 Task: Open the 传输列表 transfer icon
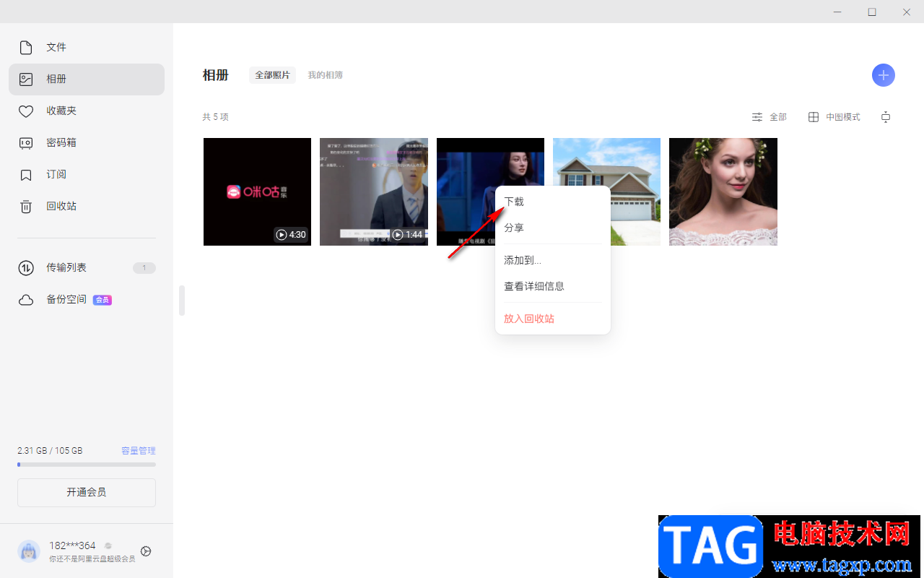pyautogui.click(x=26, y=268)
